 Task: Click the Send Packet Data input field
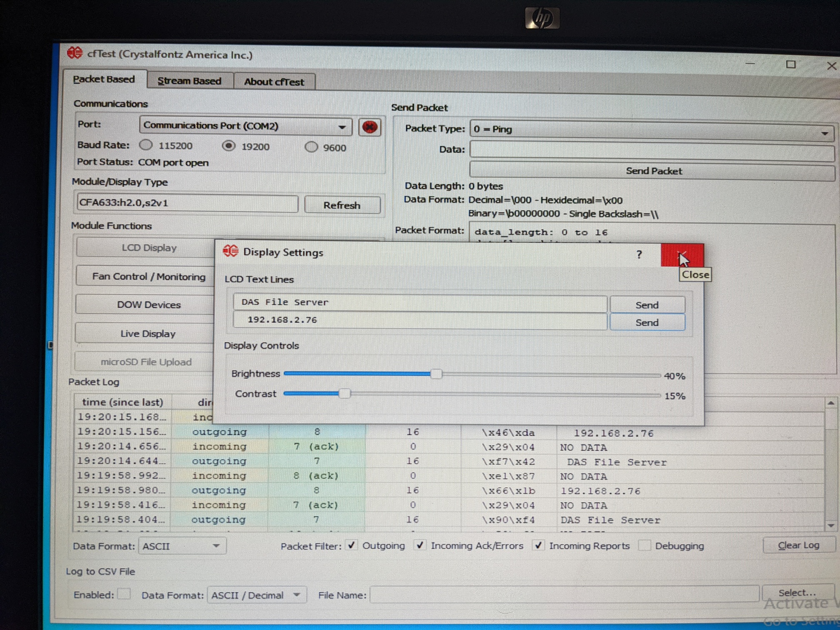pos(652,151)
